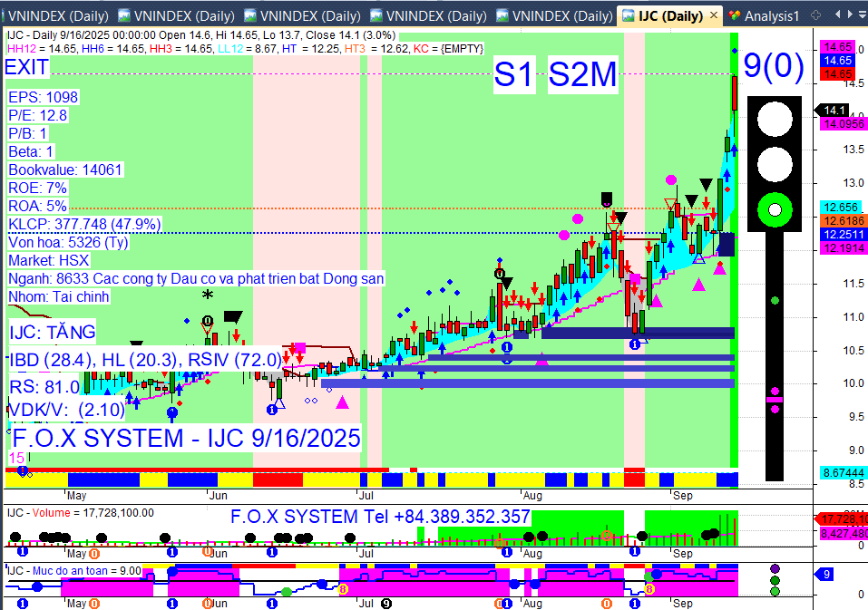The image size is (868, 610).
Task: Show previous tabs with left arrow
Action: click(838, 15)
